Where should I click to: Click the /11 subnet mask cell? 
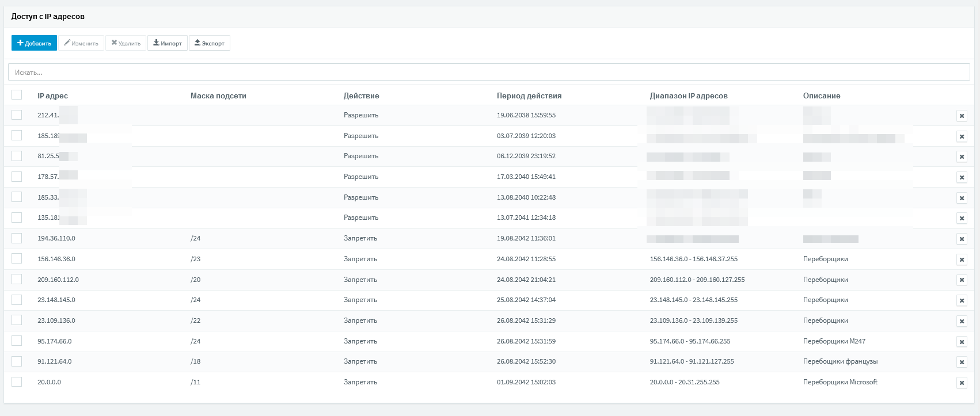(196, 382)
